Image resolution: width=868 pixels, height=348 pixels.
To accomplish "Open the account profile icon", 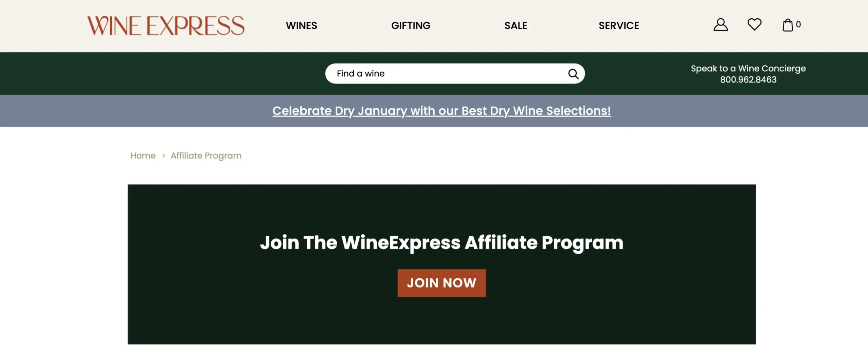I will point(721,25).
